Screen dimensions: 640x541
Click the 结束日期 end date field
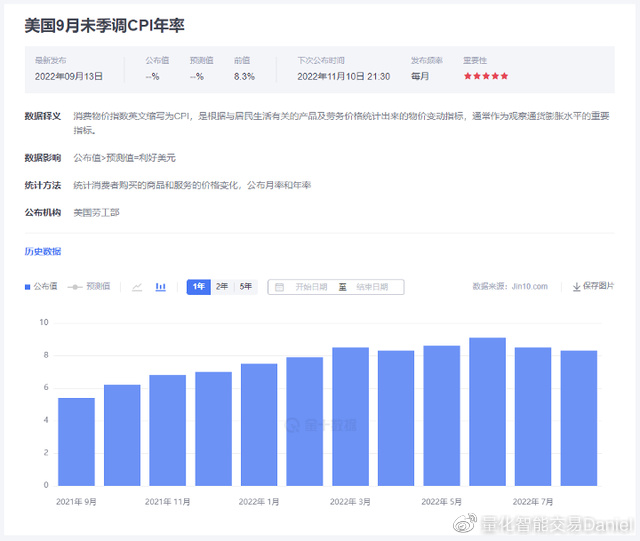point(372,287)
